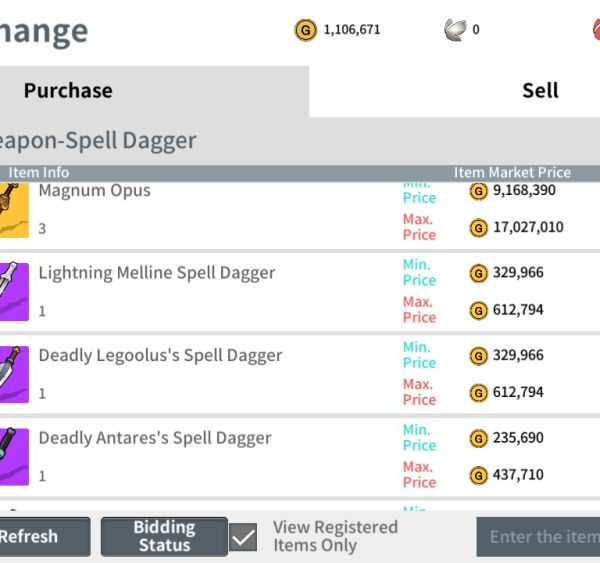Open the Sell tab
This screenshot has height=563, width=600.
pos(540,91)
